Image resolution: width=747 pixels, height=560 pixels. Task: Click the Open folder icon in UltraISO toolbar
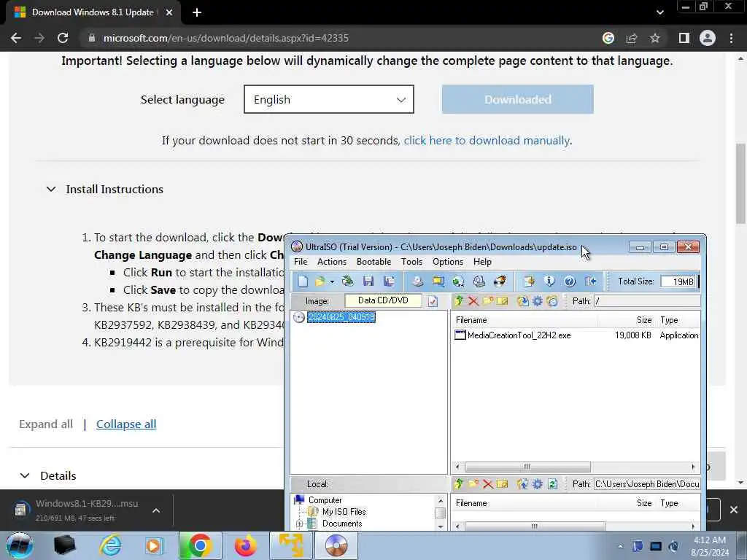[x=320, y=281]
